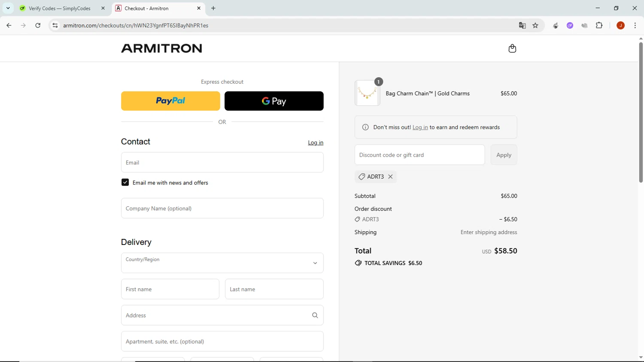644x362 pixels.
Task: Pay with the Google Pay button
Action: pos(274,101)
